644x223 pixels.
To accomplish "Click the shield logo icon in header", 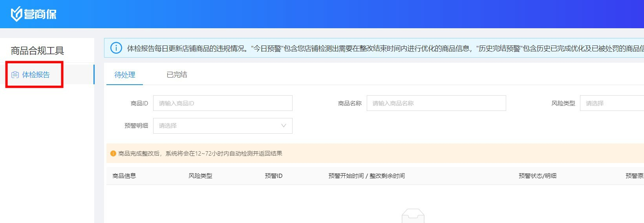I will pos(16,14).
